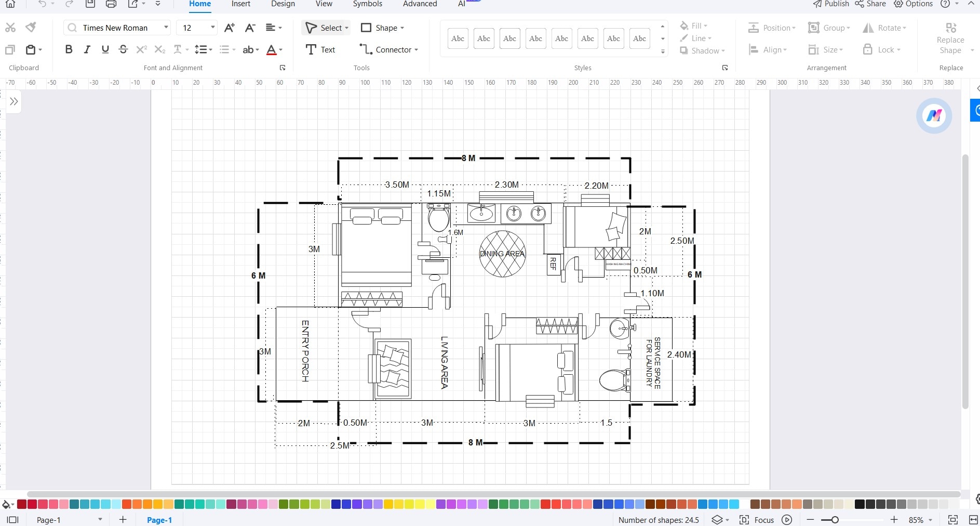Open the Layers icon in the status bar
This screenshot has width=980, height=526.
tap(717, 520)
